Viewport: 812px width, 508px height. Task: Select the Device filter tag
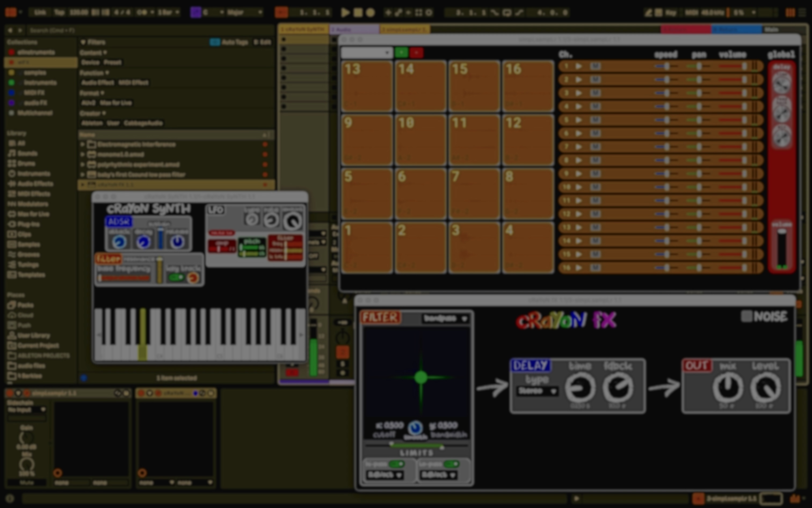coord(90,62)
